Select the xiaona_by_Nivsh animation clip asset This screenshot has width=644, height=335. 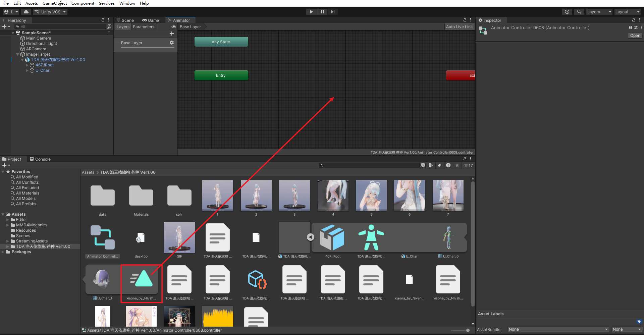pos(141,279)
